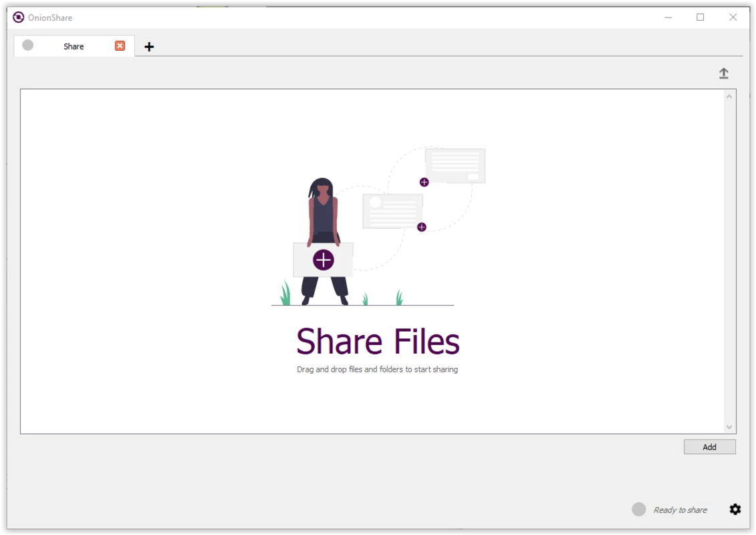The height and width of the screenshot is (535, 756).
Task: Click the large purple plus circle illustration
Action: pos(323,260)
